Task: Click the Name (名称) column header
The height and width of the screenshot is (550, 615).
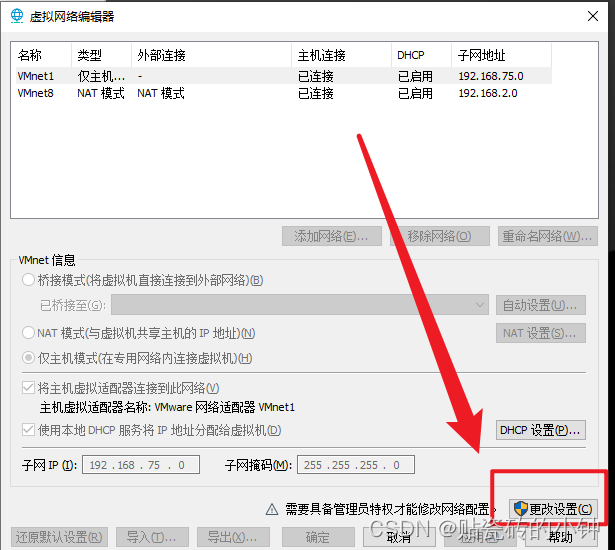Action: click(44, 55)
